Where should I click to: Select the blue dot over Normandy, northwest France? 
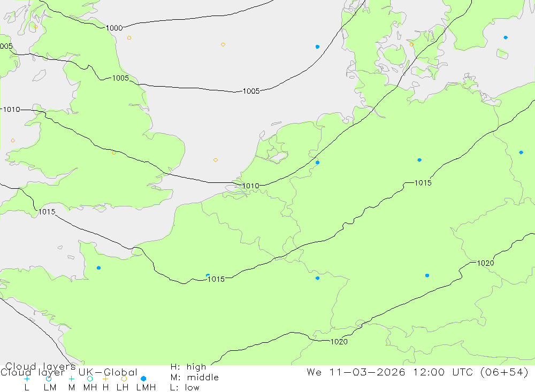pos(98,268)
